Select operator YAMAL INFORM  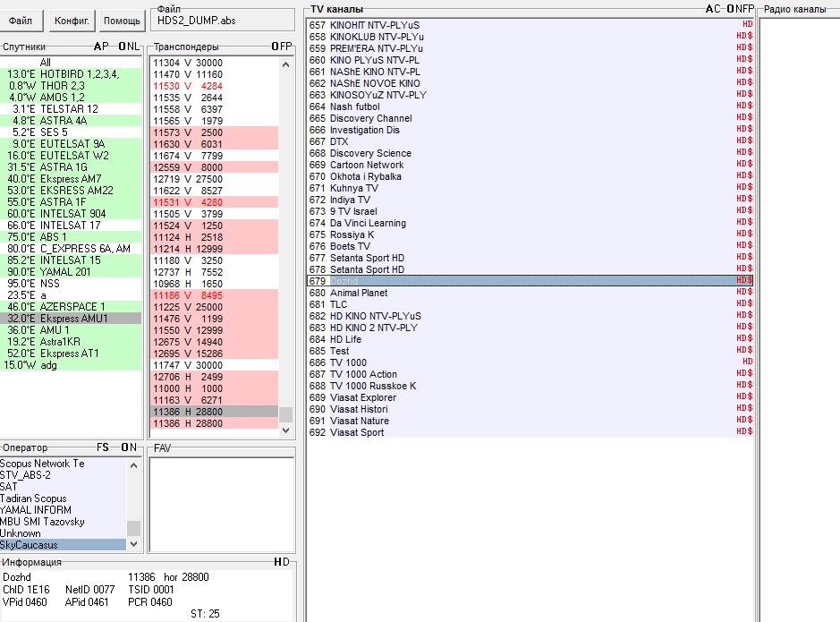pos(64,510)
